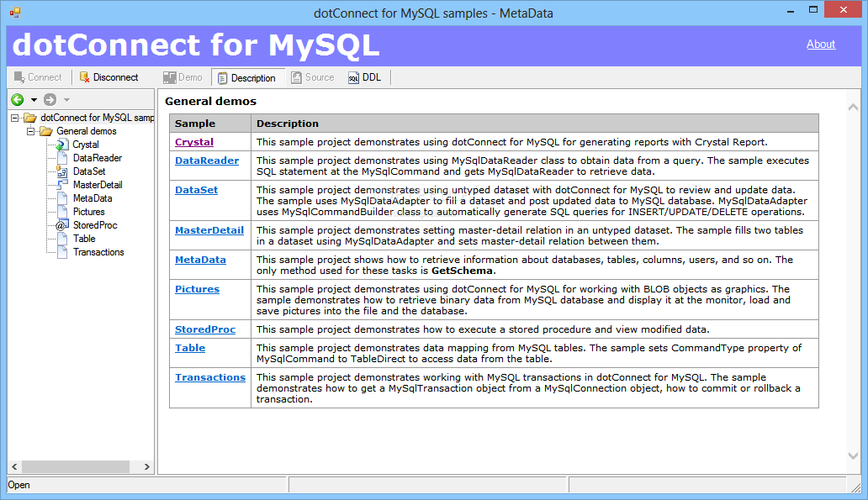Click the application icon in title bar
The width and height of the screenshot is (868, 500).
point(15,12)
